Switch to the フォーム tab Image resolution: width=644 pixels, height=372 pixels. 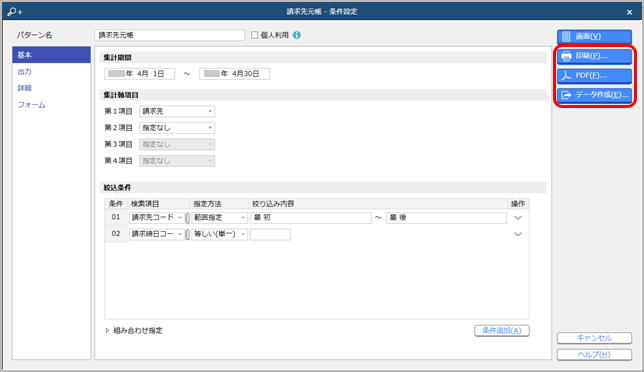(x=32, y=105)
